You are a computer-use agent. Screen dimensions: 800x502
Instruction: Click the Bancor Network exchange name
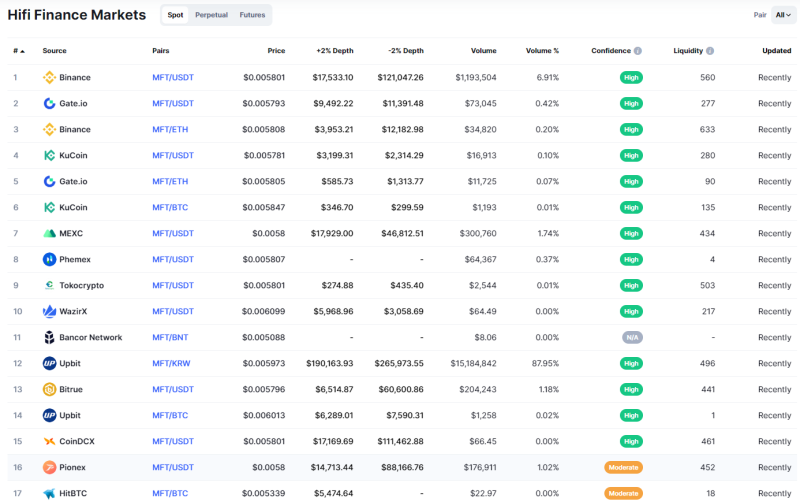pyautogui.click(x=91, y=337)
